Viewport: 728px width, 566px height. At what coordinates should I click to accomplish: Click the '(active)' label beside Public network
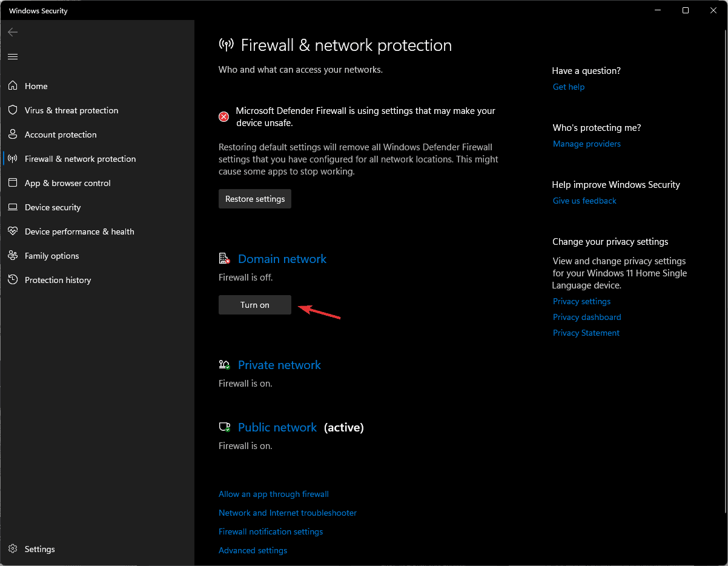pos(344,427)
